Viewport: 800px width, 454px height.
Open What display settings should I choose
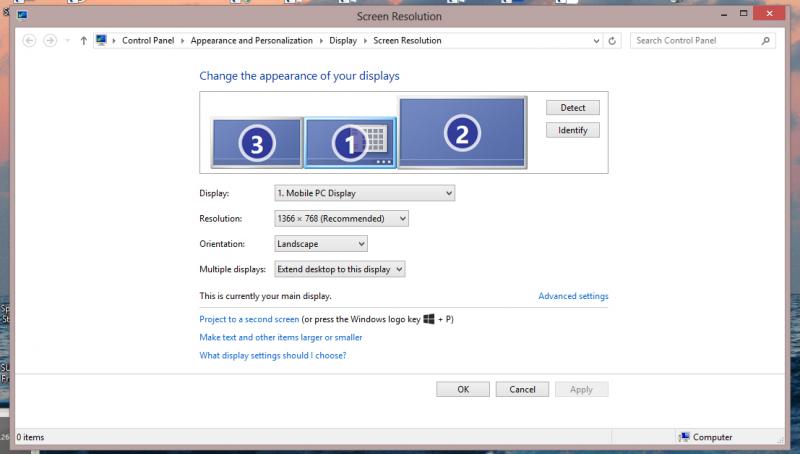coord(272,355)
